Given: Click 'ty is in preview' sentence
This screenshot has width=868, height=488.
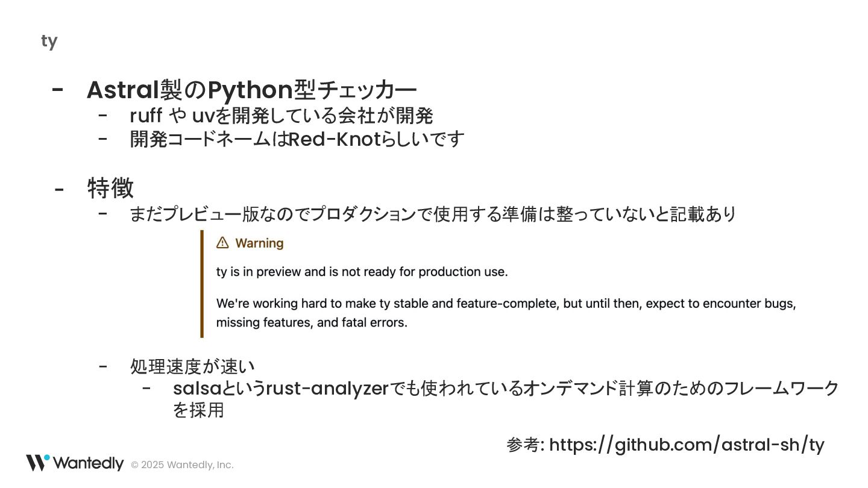Looking at the screenshot, I should click(x=362, y=272).
